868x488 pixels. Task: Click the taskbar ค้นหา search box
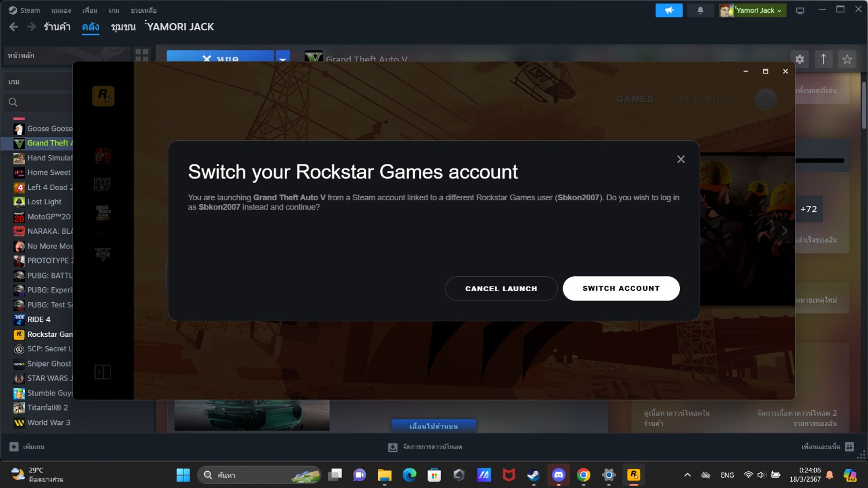(x=259, y=475)
